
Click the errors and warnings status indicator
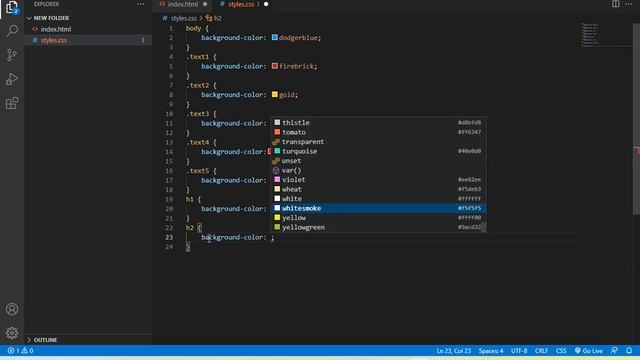20,351
